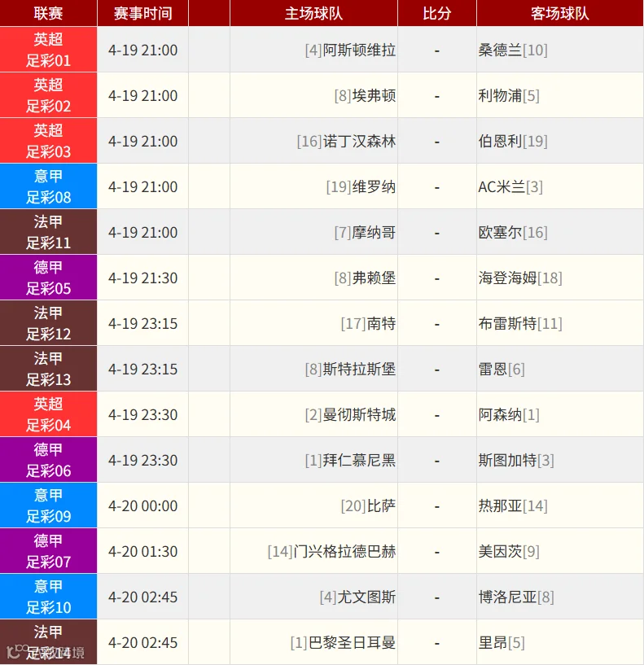The image size is (644, 665).
Task: Select the 英超 足彩01 league cell
Action: 48,50
